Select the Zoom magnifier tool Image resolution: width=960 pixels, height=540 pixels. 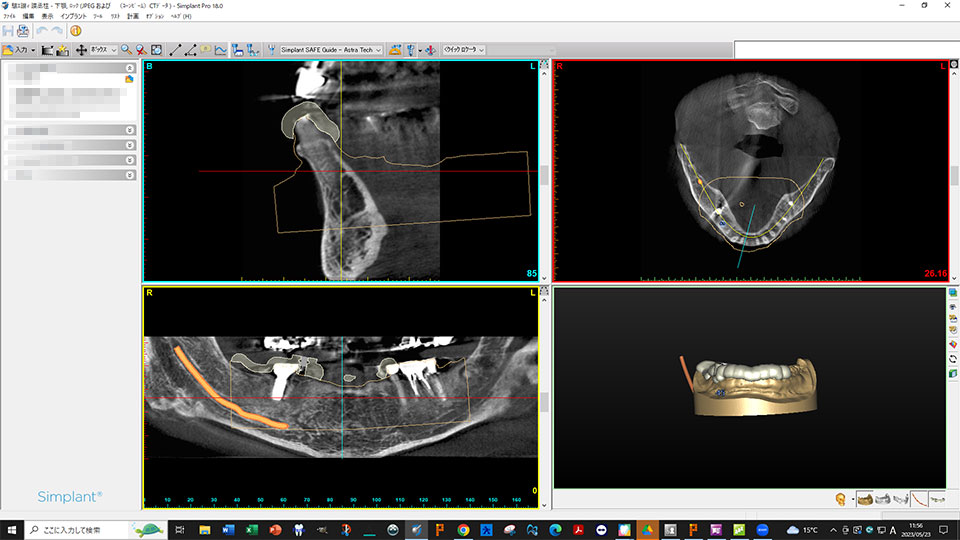tap(126, 49)
